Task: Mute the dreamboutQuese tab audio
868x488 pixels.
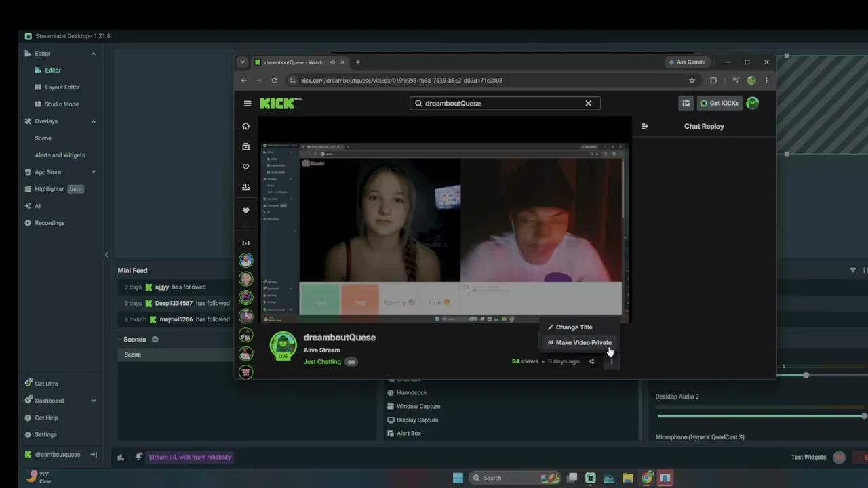Action: pos(332,62)
